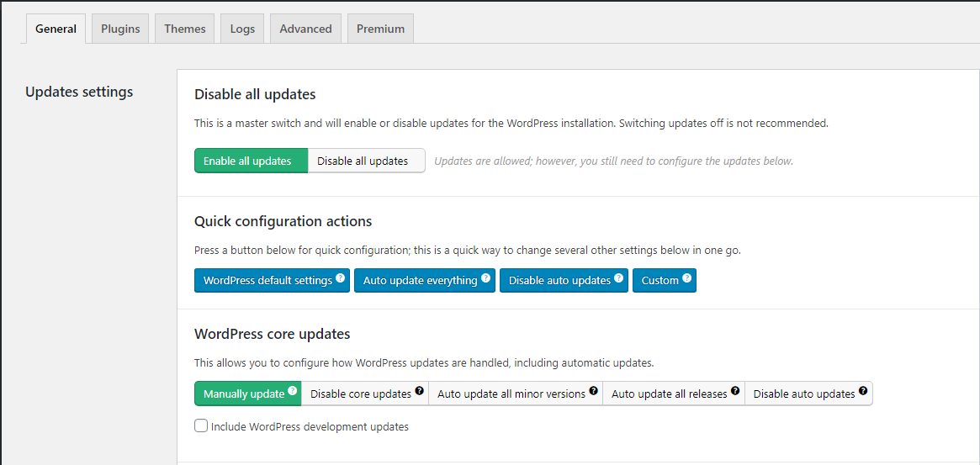The image size is (980, 465).
Task: Switch to the Advanced tab
Action: pyautogui.click(x=305, y=29)
